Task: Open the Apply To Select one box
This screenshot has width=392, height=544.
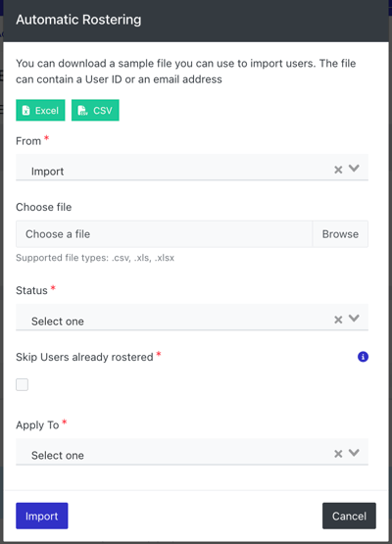Action: [x=192, y=452]
